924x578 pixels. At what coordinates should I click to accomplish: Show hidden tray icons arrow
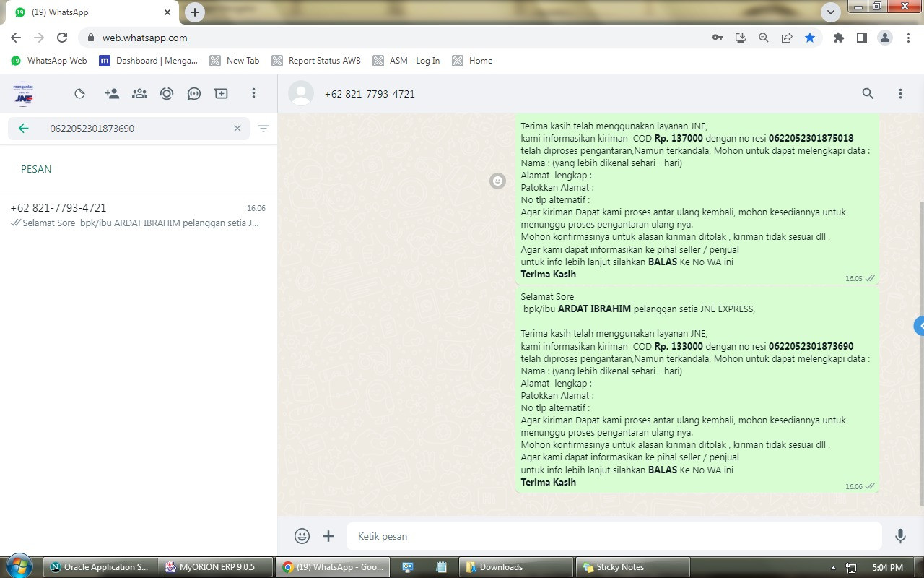pos(834,568)
